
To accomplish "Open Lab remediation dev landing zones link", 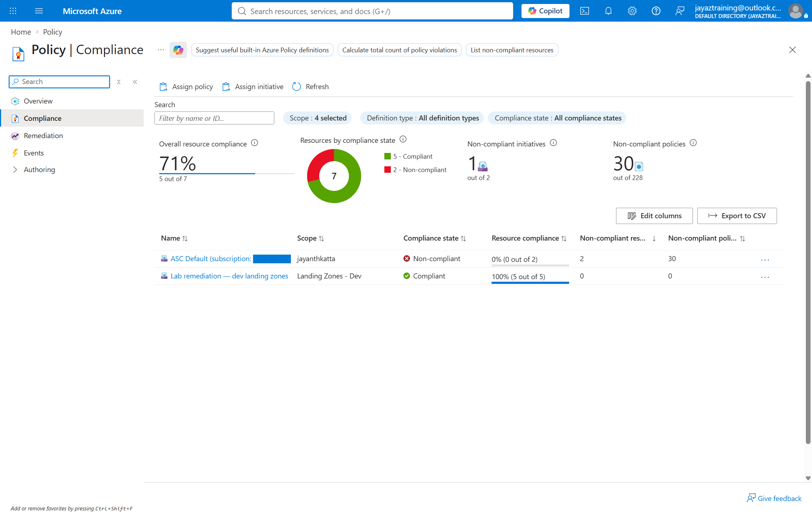I will pos(229,276).
